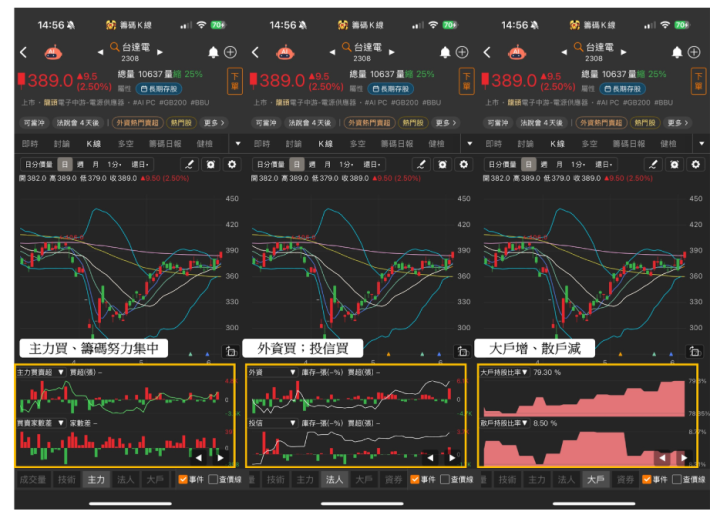
Task: Uncheck 事件 checkbox on left phone
Action: tap(183, 479)
